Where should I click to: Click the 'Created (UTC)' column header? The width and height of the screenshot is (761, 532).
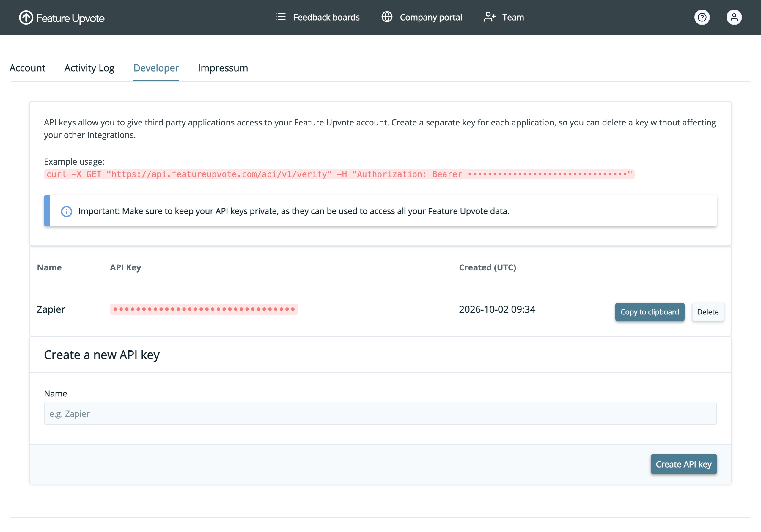click(x=487, y=267)
